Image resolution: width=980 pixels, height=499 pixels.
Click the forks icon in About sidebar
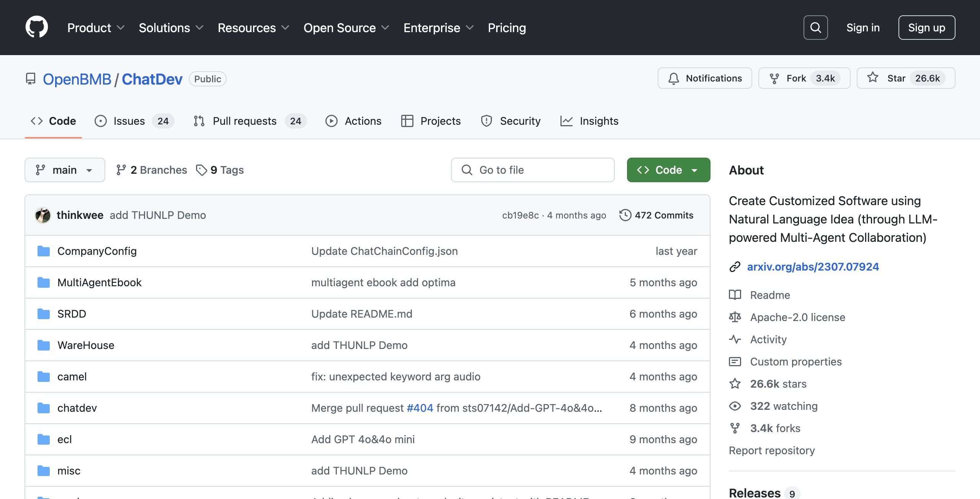pos(735,428)
